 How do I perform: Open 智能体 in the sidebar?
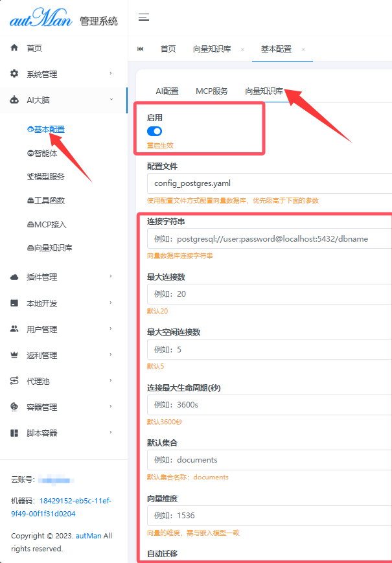point(45,154)
